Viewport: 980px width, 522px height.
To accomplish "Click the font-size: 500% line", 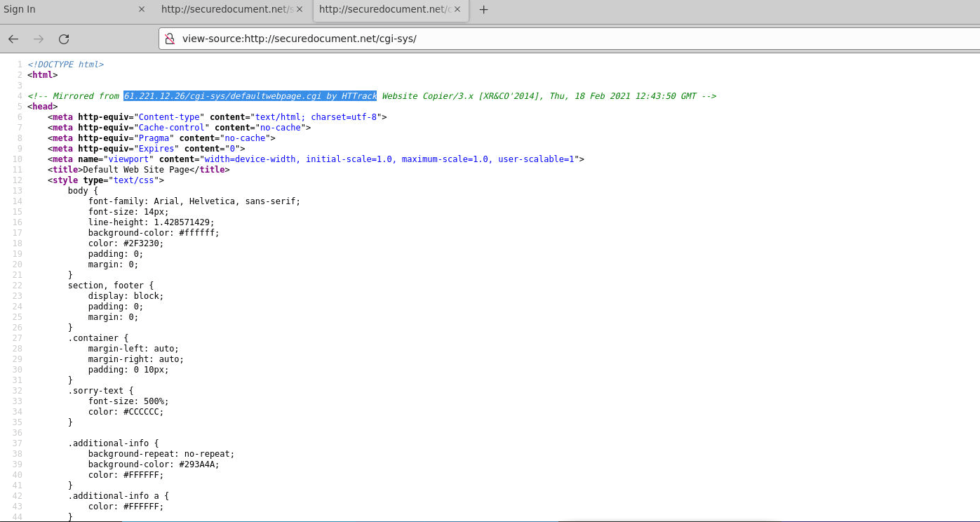I will 128,401.
